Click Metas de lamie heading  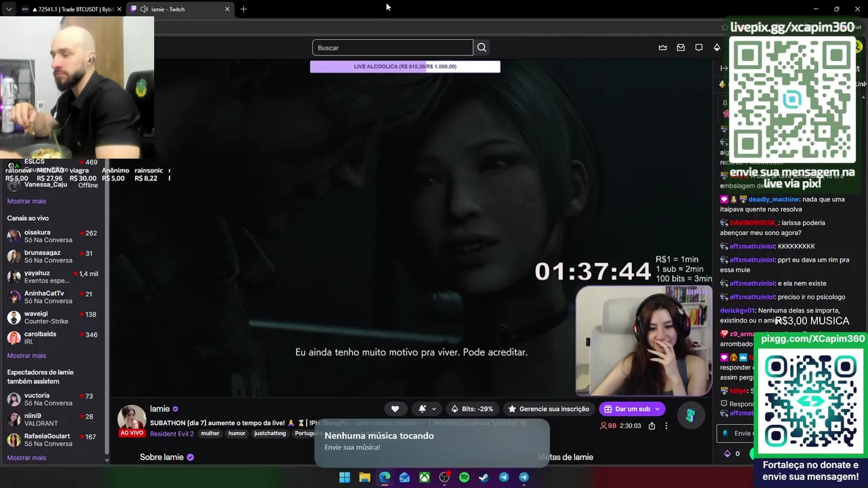pos(566,457)
